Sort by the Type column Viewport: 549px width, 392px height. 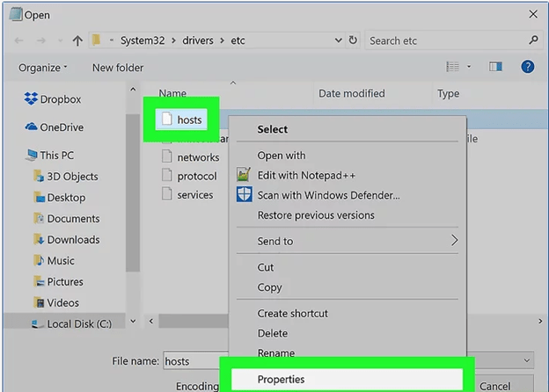[448, 94]
